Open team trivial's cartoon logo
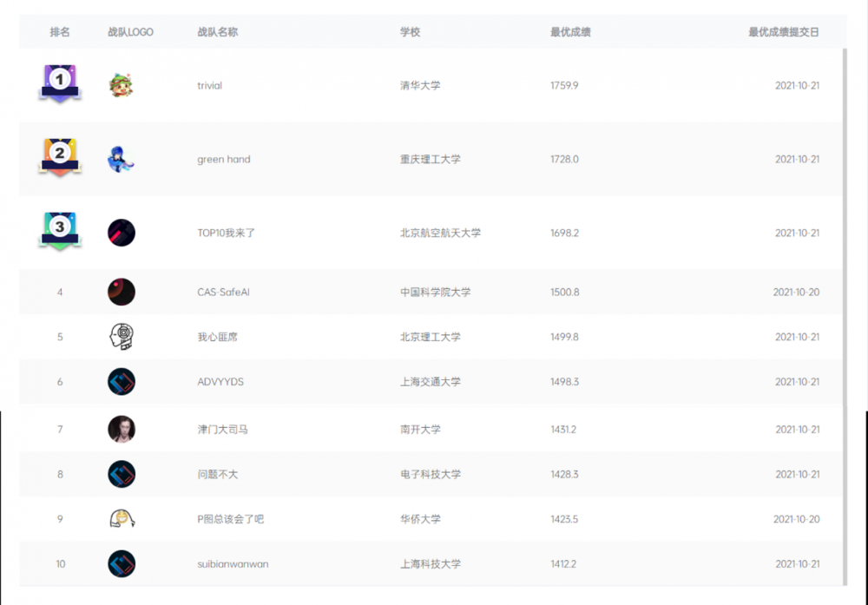 [122, 85]
